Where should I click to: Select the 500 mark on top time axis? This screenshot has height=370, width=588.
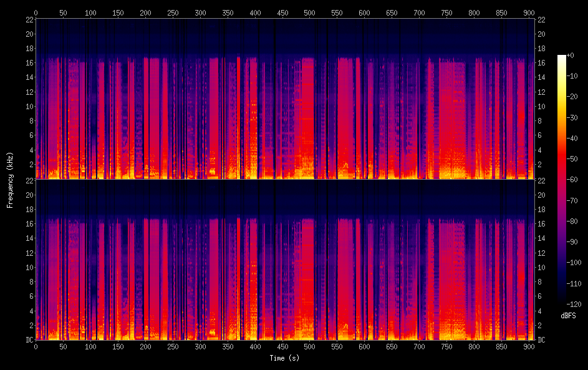click(309, 12)
